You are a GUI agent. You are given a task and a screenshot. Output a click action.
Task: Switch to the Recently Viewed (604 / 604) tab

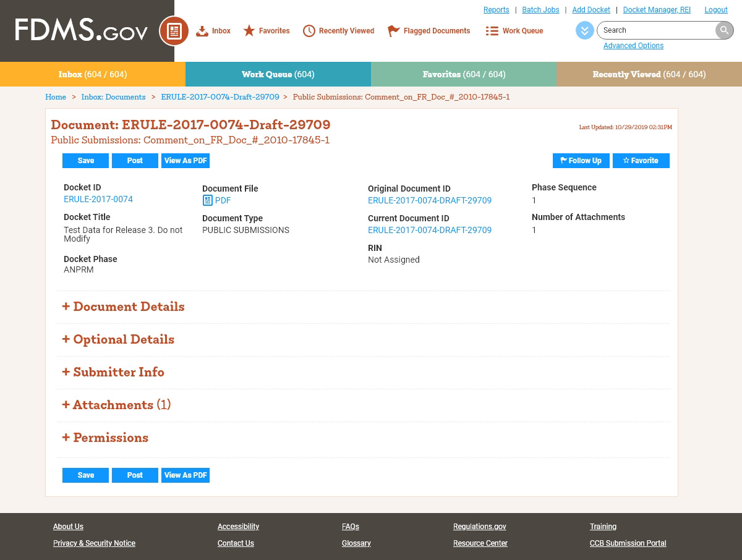(649, 74)
